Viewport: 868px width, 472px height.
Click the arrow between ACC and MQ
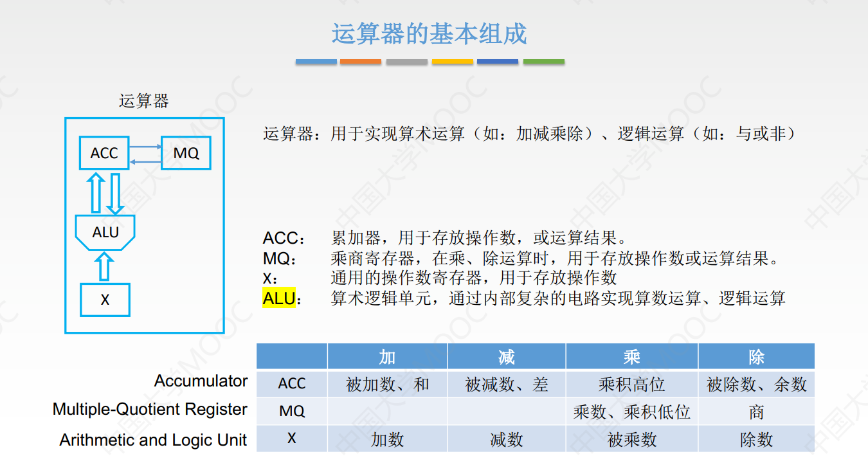tap(143, 153)
